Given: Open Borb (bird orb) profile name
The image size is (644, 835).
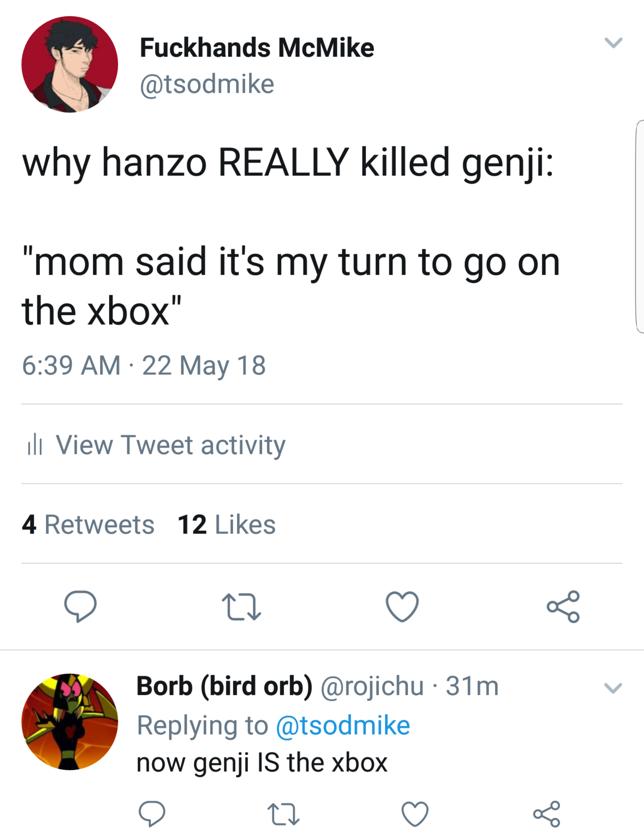Looking at the screenshot, I should (x=224, y=686).
